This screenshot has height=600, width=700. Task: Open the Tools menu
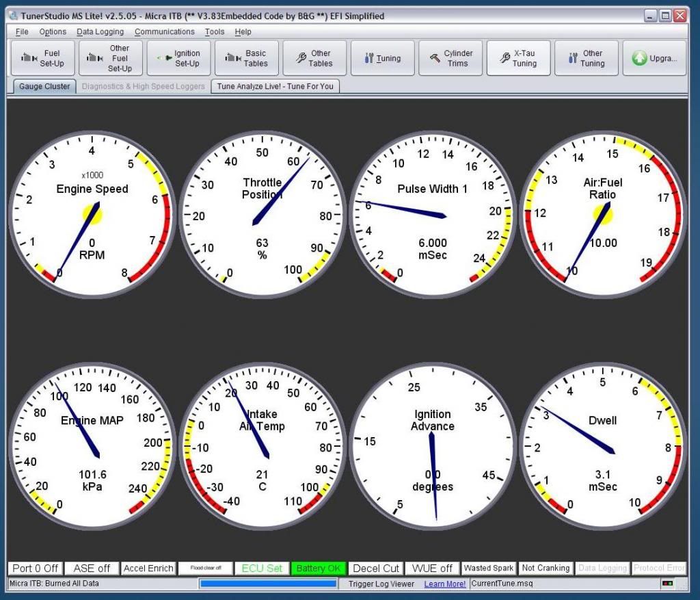(x=214, y=31)
